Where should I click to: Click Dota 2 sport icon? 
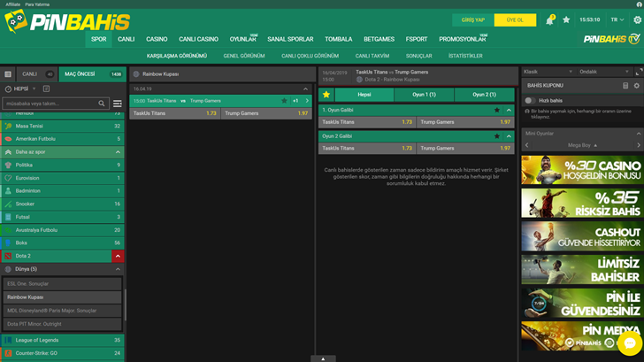(x=8, y=256)
